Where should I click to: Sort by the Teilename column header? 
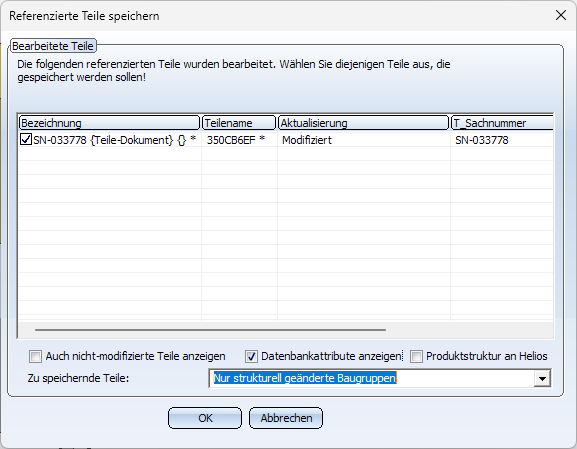pyautogui.click(x=239, y=123)
